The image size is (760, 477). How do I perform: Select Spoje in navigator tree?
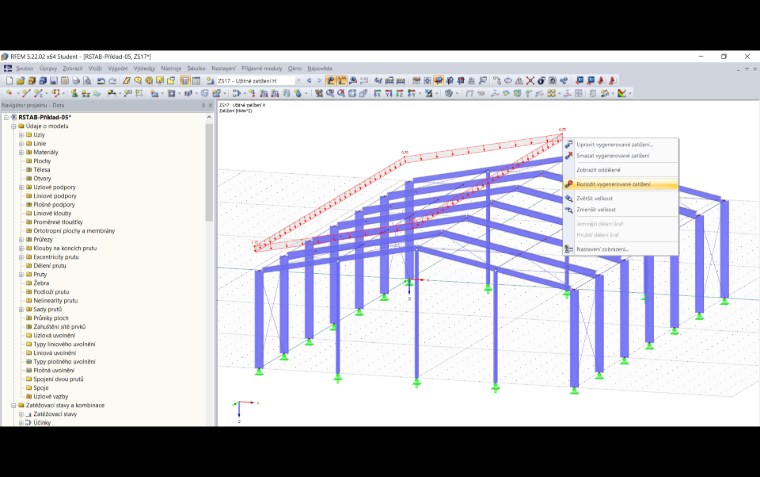tap(41, 388)
